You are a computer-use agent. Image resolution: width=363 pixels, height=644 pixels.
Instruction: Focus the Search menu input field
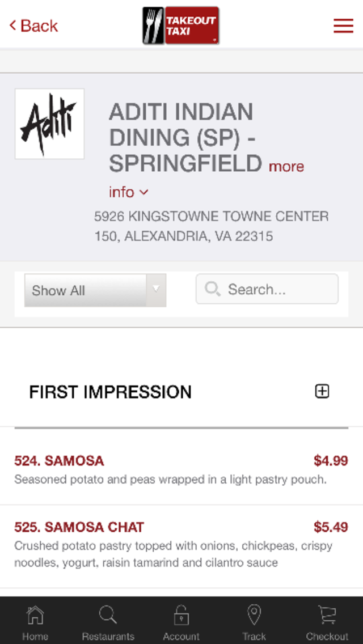(267, 289)
